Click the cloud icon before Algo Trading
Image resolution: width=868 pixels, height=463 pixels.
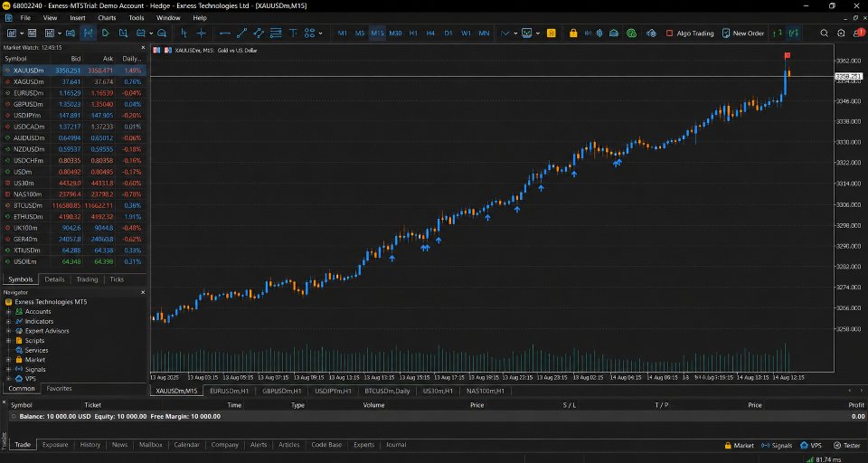click(652, 33)
